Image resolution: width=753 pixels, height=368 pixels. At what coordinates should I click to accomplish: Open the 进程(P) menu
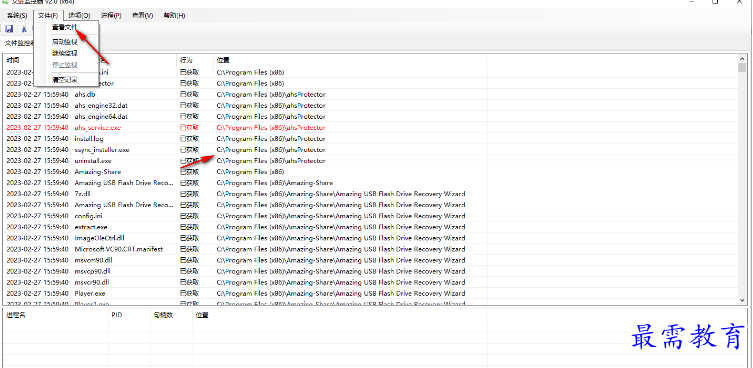(111, 15)
